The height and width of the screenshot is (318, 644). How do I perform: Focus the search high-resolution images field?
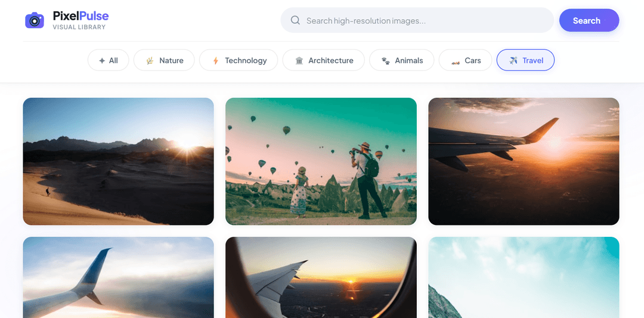[x=417, y=20]
